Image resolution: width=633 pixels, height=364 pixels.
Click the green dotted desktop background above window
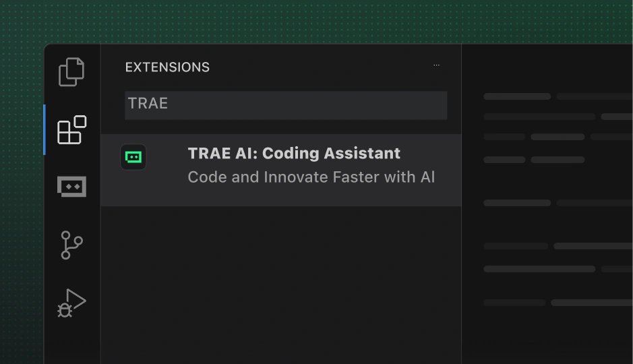click(x=317, y=21)
